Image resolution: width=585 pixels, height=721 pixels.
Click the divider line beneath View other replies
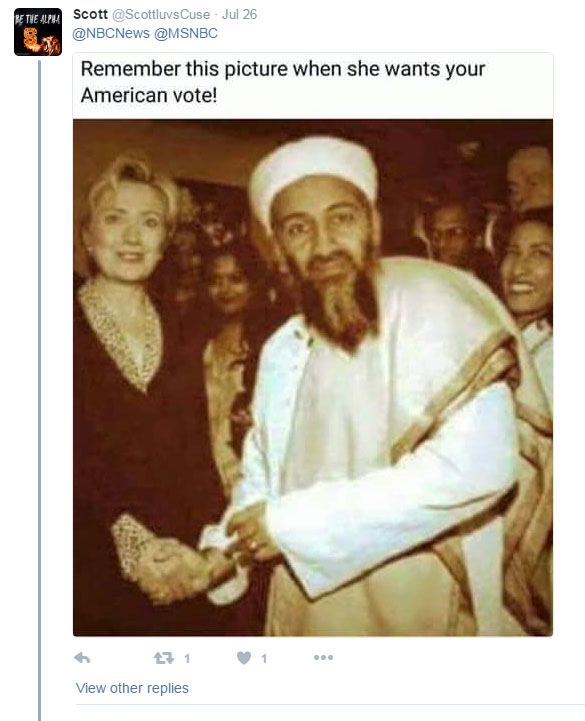[330, 704]
